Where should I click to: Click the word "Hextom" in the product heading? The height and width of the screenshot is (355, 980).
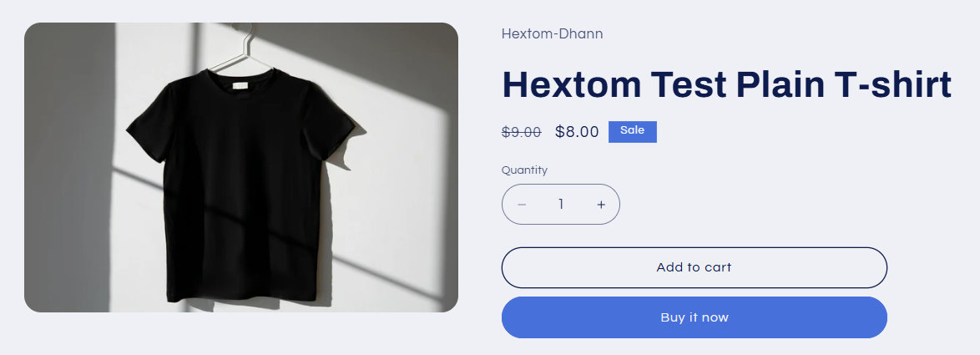click(571, 84)
